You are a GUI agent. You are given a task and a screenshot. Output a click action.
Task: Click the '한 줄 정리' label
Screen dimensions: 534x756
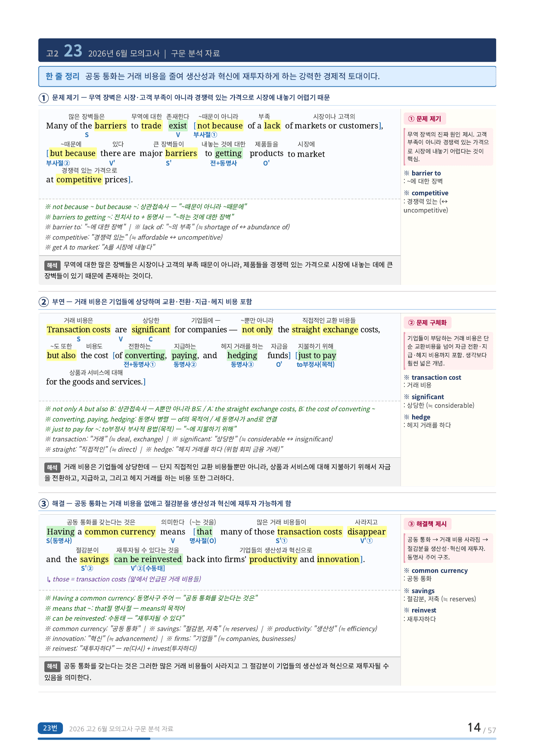point(62,76)
